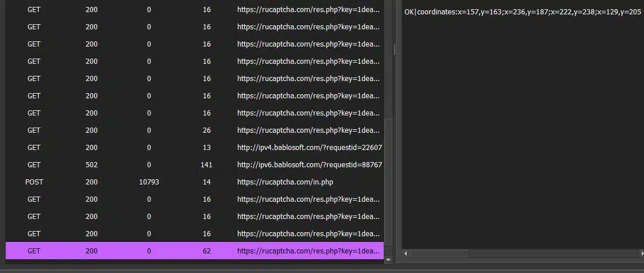
Task: Click the 502 status code cell
Action: click(91, 164)
